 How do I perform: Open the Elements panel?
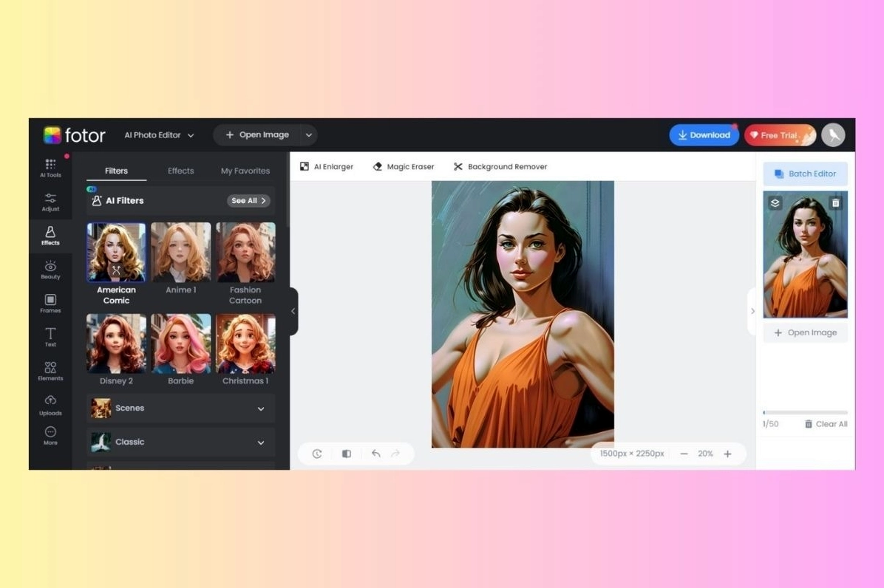pyautogui.click(x=50, y=371)
